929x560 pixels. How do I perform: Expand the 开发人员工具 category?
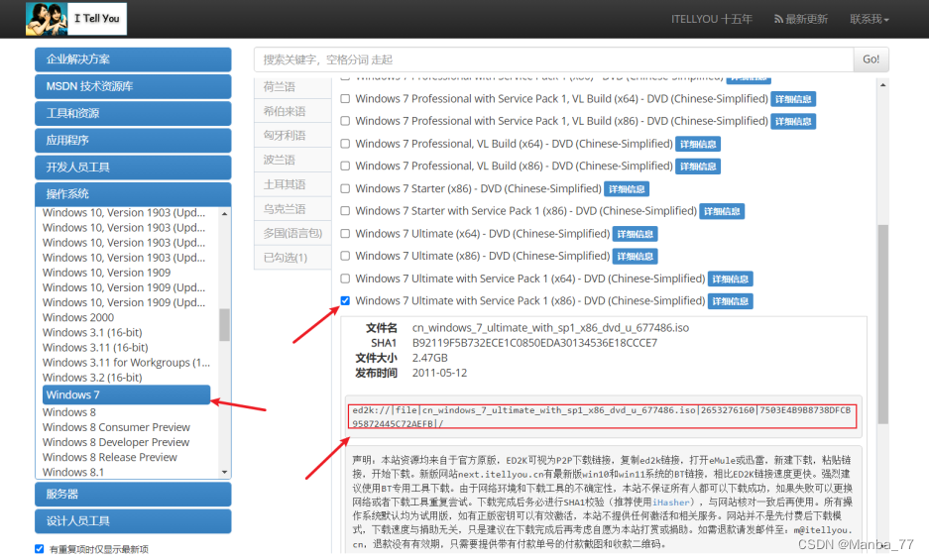click(x=133, y=168)
